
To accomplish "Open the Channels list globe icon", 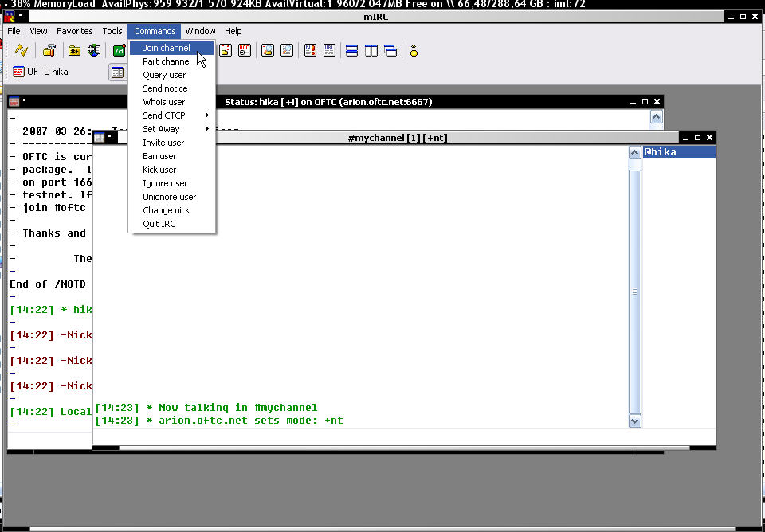I will coord(94,50).
